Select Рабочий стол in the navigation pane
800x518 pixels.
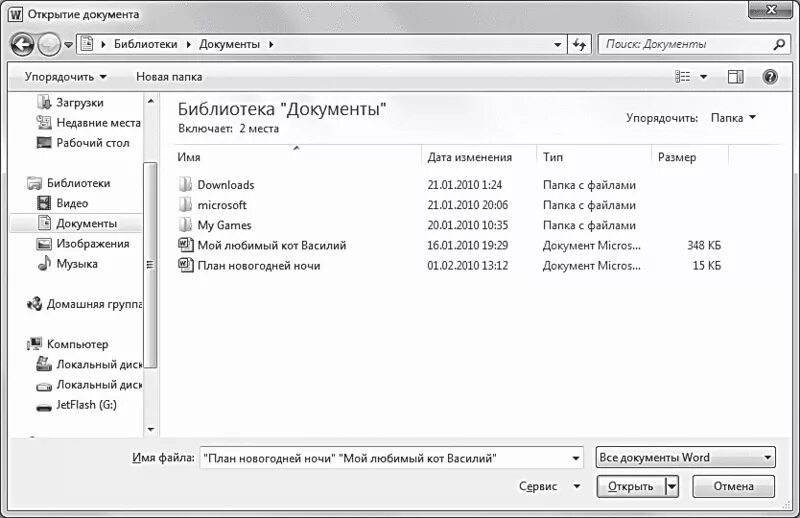83,143
